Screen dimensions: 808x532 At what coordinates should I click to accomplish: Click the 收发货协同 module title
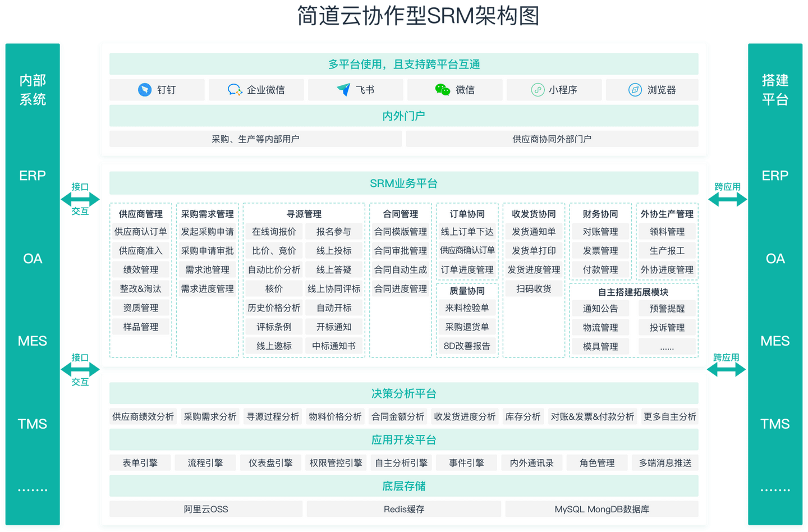pos(534,214)
